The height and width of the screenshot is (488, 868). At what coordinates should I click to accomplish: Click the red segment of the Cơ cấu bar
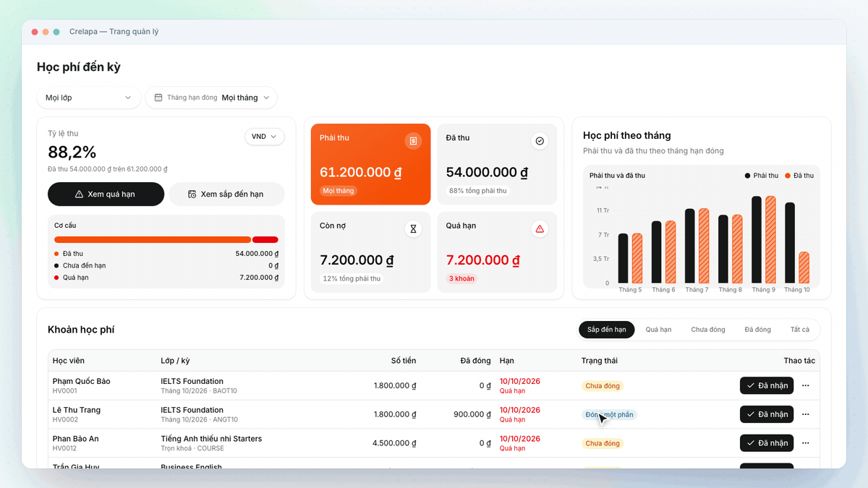pos(265,240)
